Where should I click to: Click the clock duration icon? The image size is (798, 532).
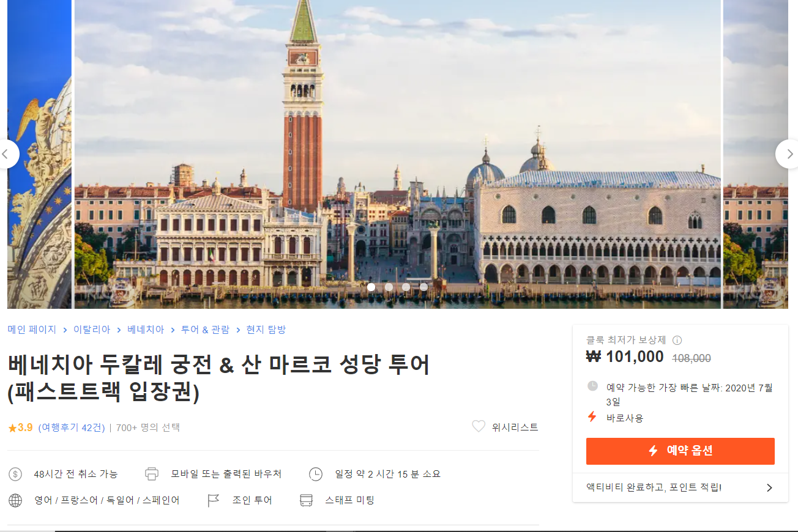[x=315, y=474]
